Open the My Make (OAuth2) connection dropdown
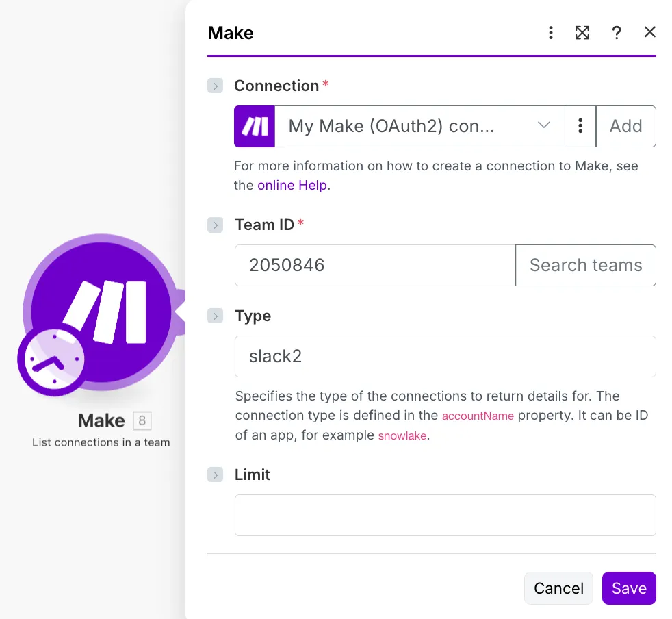The width and height of the screenshot is (672, 619). 419,126
